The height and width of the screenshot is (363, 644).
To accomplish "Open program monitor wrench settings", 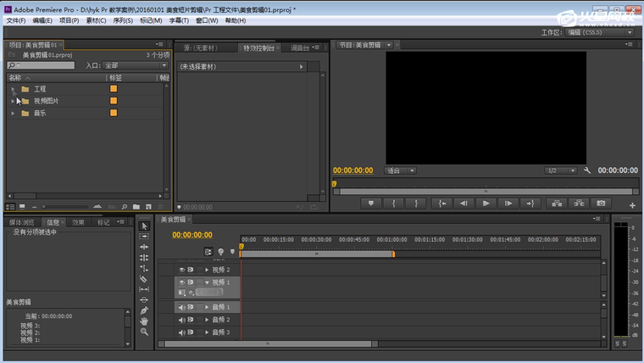I will pyautogui.click(x=587, y=170).
